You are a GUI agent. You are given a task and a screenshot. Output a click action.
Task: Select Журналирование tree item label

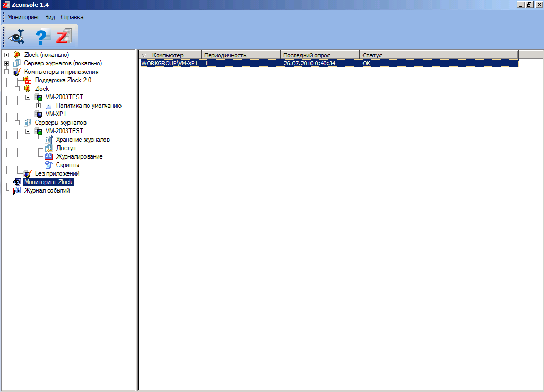[80, 157]
